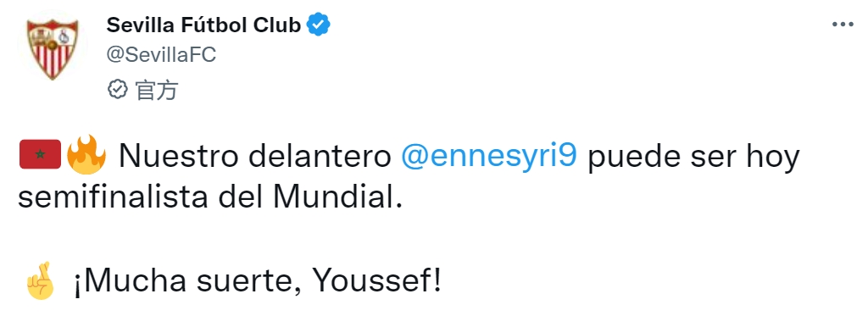Click the phrase puede ser hoy
Image resolution: width=868 pixels, height=316 pixels.
pyautogui.click(x=693, y=158)
